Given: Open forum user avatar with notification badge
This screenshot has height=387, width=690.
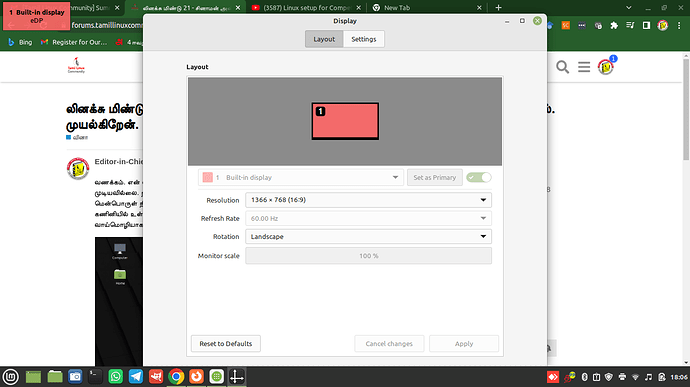Looking at the screenshot, I should coord(606,66).
